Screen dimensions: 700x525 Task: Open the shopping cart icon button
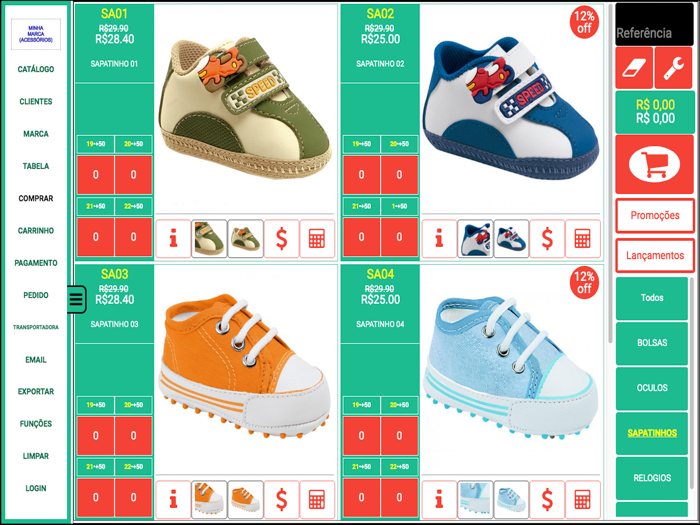tap(654, 164)
